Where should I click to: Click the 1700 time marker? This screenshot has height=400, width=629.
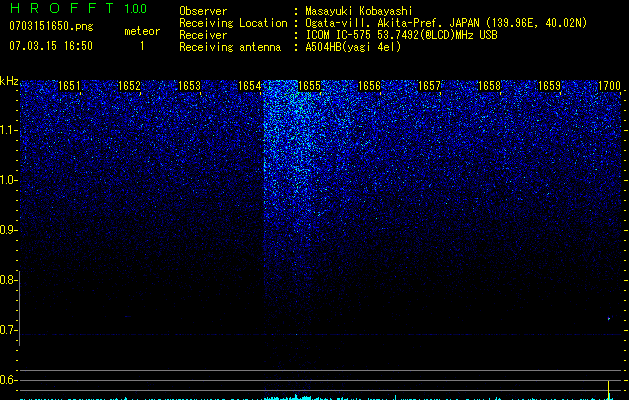point(609,86)
